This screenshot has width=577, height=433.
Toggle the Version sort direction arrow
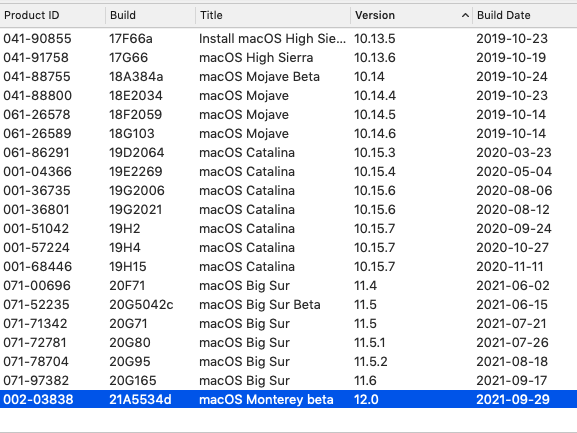(x=465, y=15)
